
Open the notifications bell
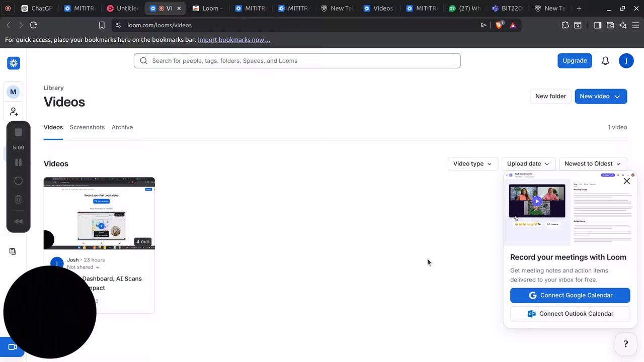pyautogui.click(x=605, y=61)
